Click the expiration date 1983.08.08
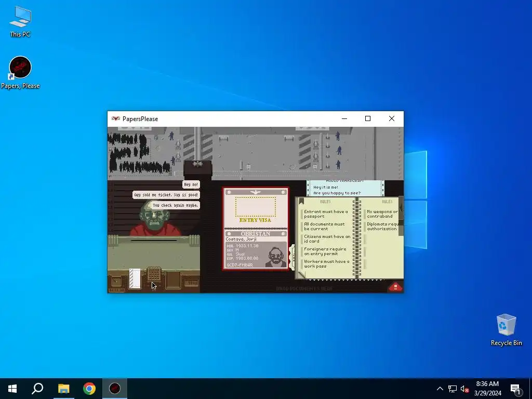The image size is (532, 399). (247, 259)
